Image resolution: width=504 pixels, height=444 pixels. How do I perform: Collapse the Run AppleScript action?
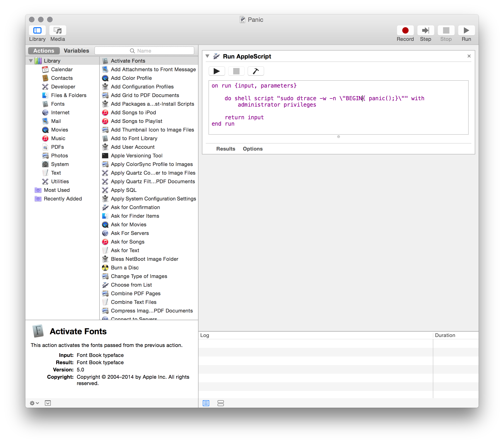[x=207, y=56]
